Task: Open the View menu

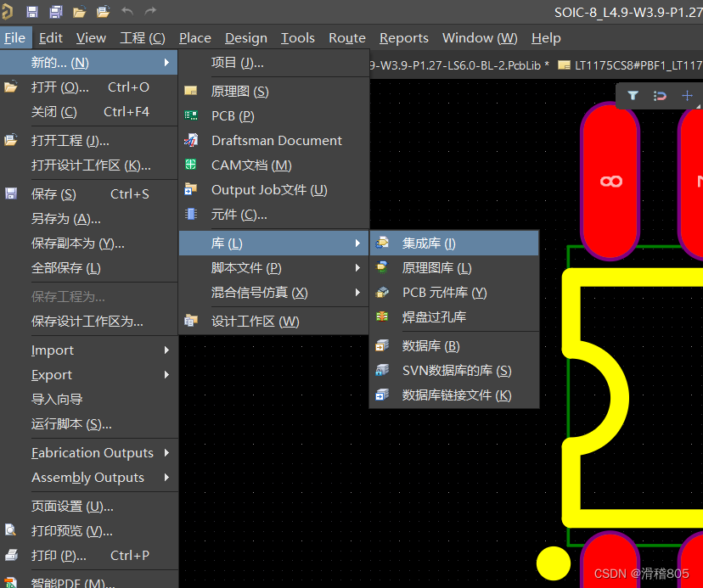Action: click(91, 38)
